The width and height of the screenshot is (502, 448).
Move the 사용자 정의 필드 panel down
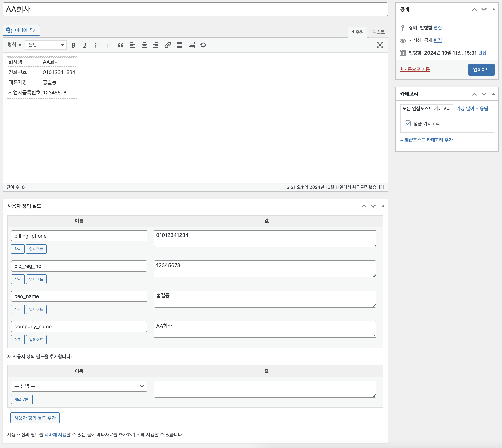[x=374, y=206]
